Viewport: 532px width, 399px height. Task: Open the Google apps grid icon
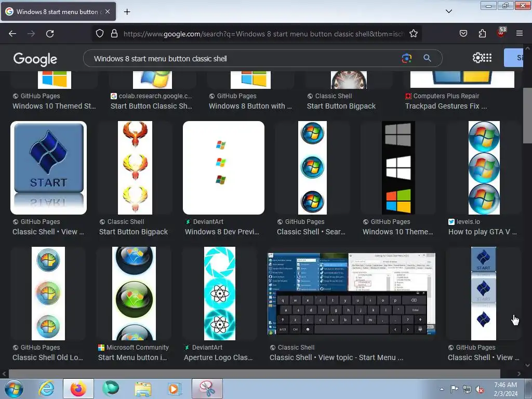point(487,58)
